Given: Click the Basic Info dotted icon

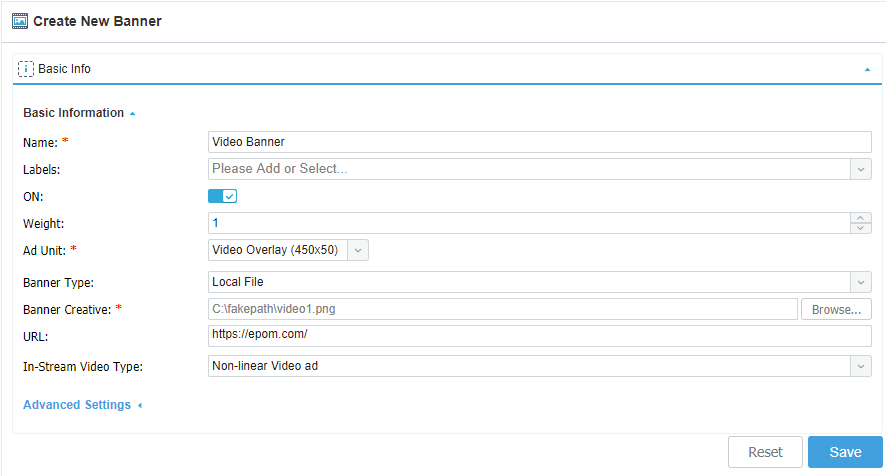Looking at the screenshot, I should tap(25, 69).
